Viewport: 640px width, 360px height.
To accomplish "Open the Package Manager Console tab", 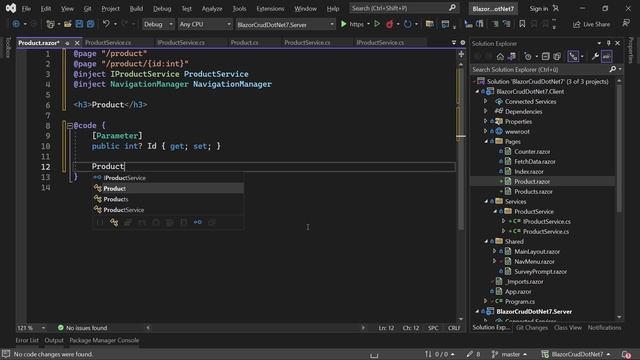I will click(x=104, y=340).
